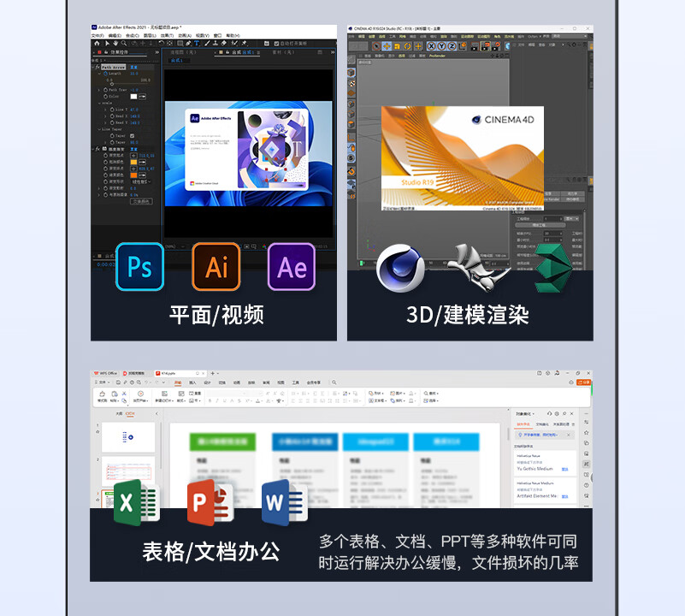Click 'Yu Gothic Medium' font entry in WPS
685x616 pixels.
[534, 469]
